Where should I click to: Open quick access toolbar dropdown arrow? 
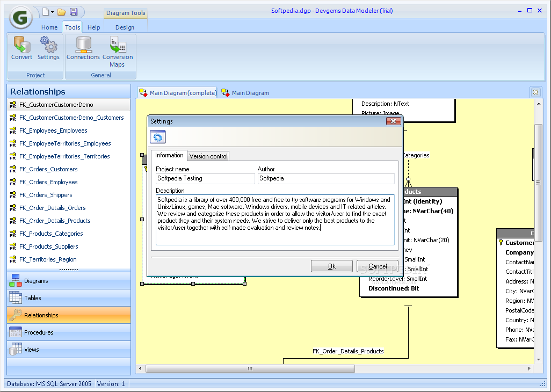point(52,12)
